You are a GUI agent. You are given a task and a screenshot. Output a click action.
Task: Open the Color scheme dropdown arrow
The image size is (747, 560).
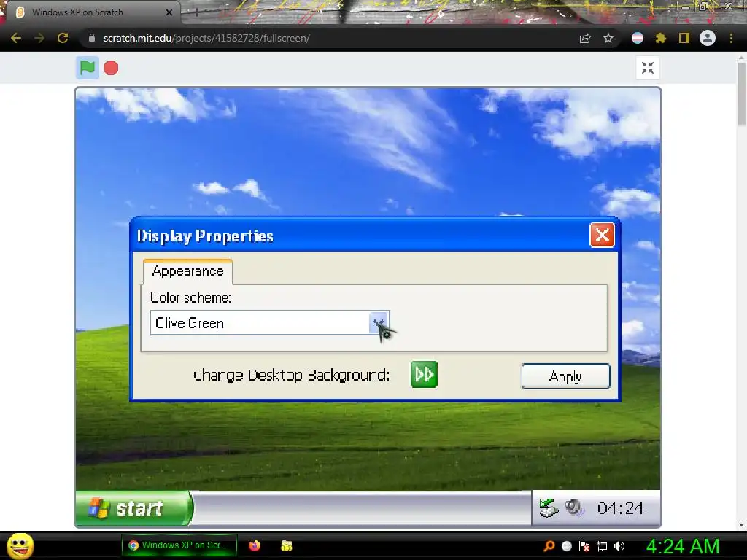tap(379, 323)
